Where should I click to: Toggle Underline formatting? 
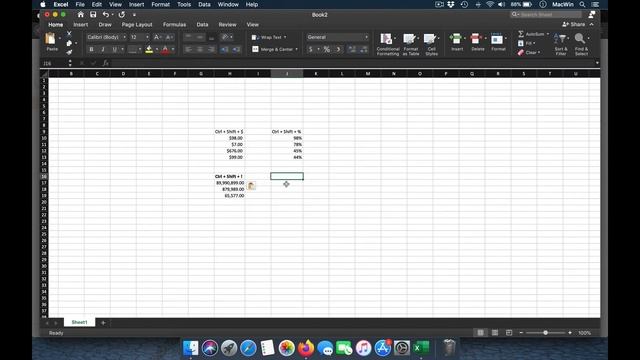pyautogui.click(x=115, y=49)
